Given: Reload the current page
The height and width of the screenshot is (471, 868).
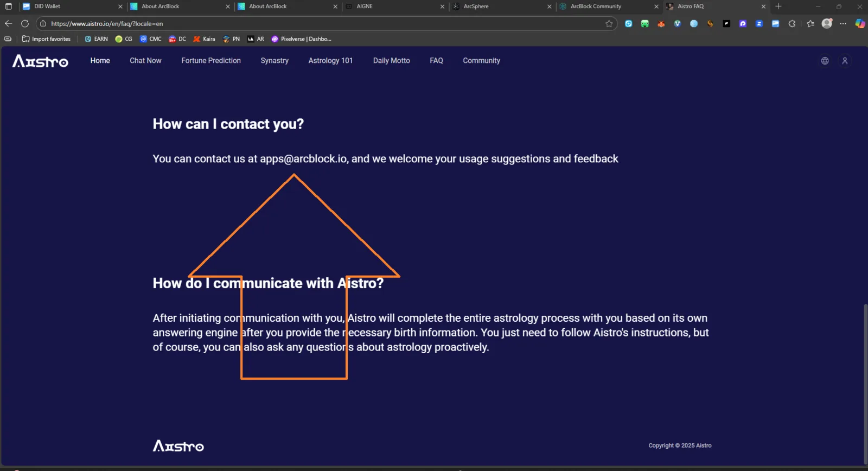Looking at the screenshot, I should pyautogui.click(x=25, y=23).
